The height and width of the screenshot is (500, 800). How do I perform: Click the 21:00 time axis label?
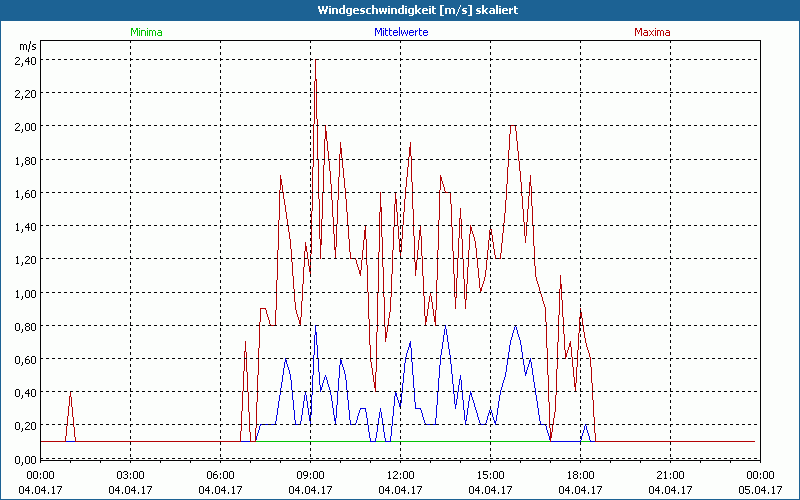[x=670, y=475]
